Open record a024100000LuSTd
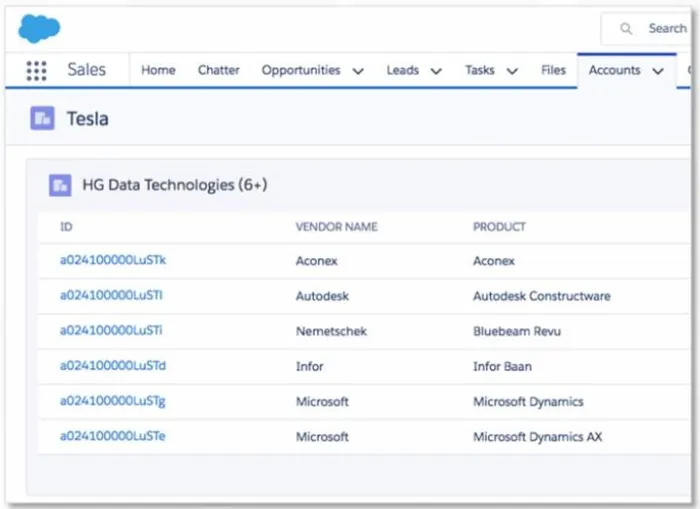Screen dimensions: 700x509 (113, 366)
